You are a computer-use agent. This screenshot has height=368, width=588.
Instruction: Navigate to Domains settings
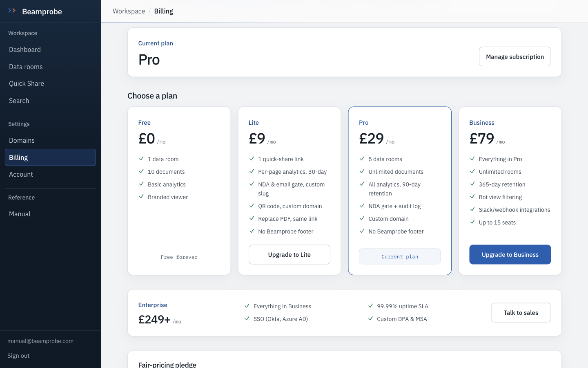(x=50, y=140)
